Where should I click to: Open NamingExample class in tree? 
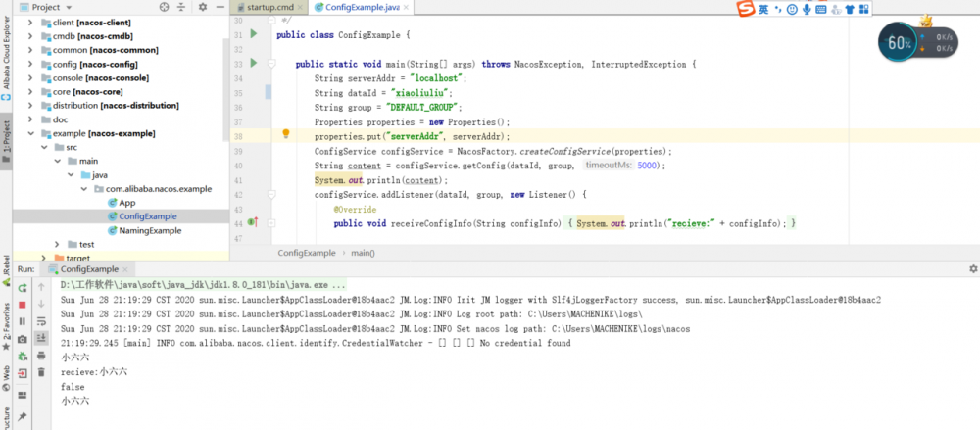[150, 230]
